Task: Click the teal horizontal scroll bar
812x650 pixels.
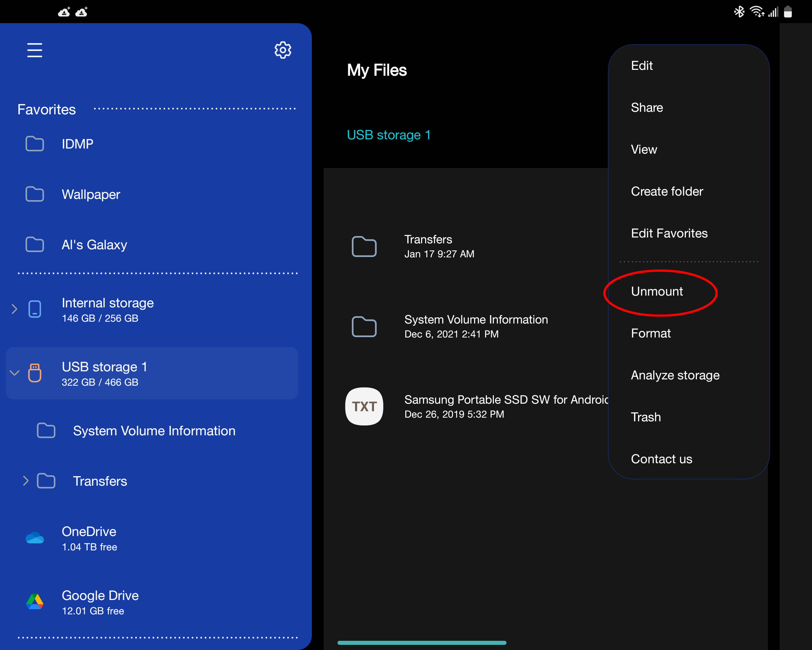Action: [421, 643]
